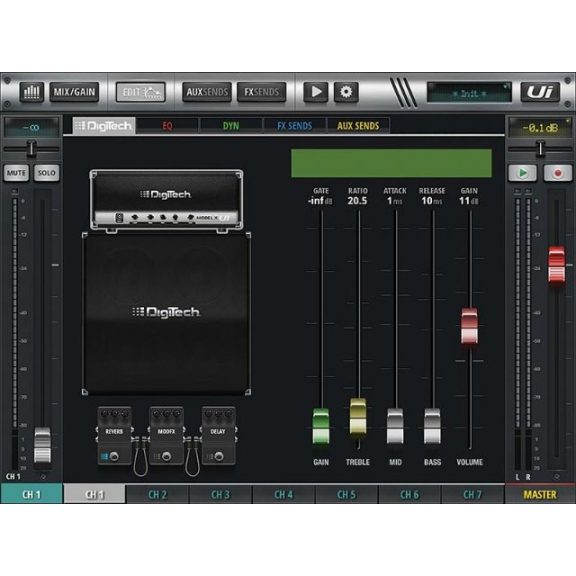Select the CH 3 channel tab
The width and height of the screenshot is (576, 576).
[220, 494]
